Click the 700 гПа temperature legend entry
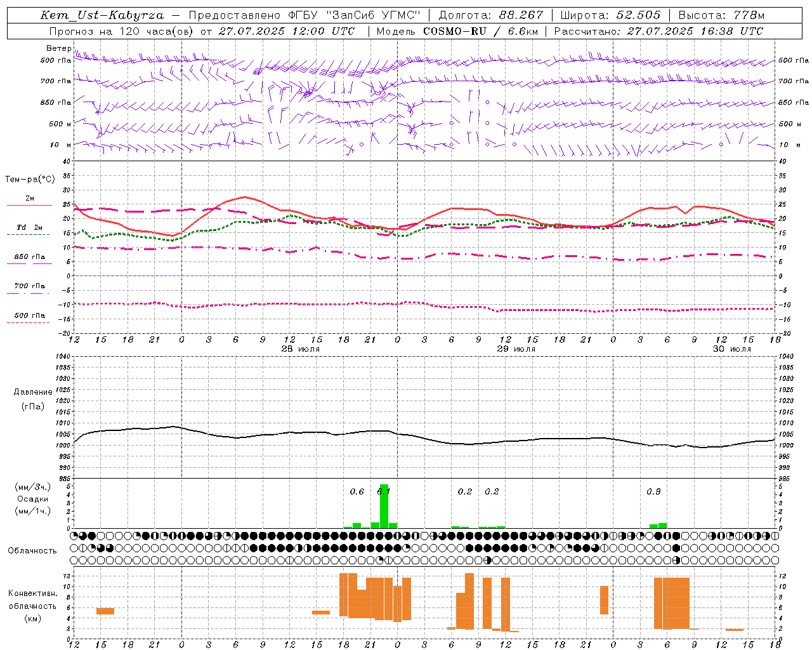The width and height of the screenshot is (812, 650). pyautogui.click(x=30, y=286)
